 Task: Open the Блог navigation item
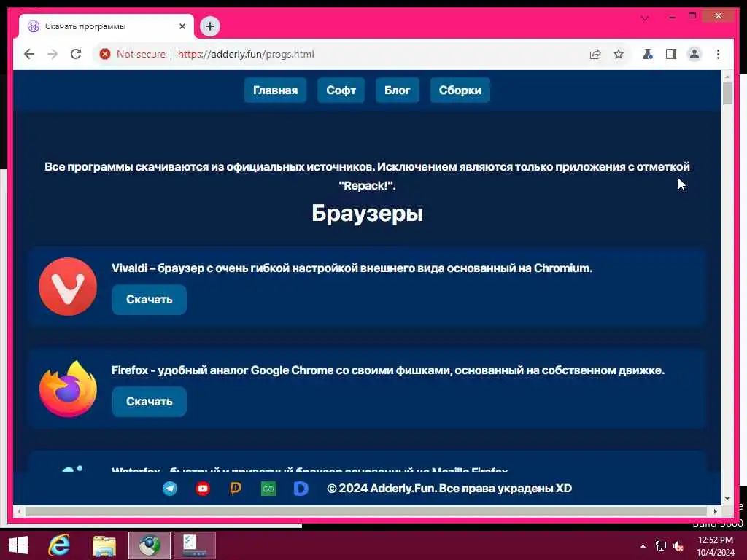click(398, 90)
